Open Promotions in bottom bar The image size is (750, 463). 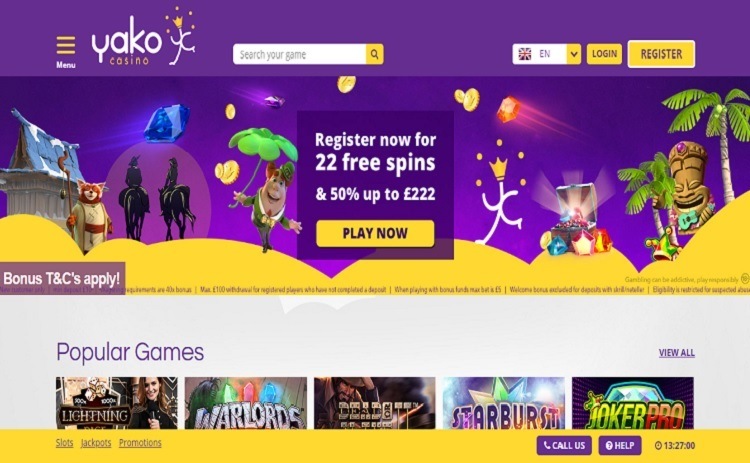pos(140,443)
